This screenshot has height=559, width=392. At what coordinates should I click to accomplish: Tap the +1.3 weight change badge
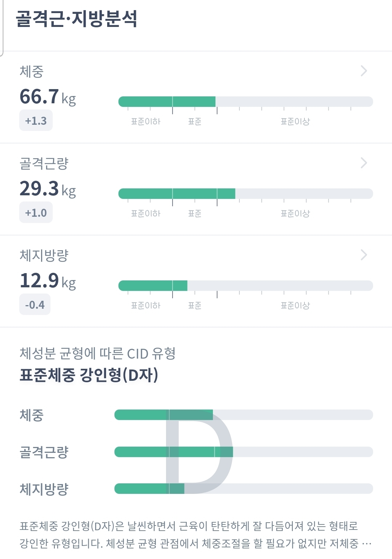[x=36, y=121]
